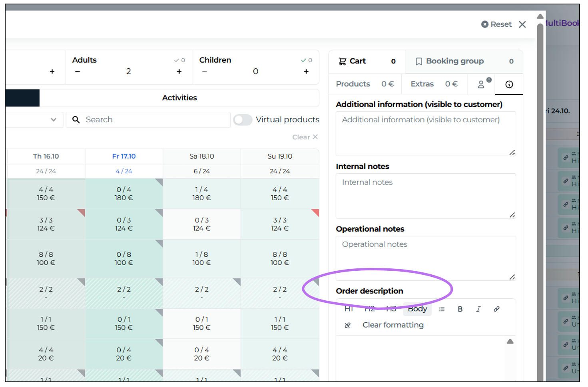Open the customer details person icon tab

pos(481,84)
